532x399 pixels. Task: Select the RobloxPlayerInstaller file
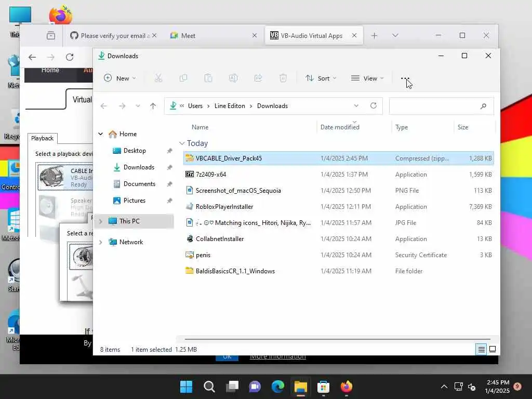tap(338, 207)
